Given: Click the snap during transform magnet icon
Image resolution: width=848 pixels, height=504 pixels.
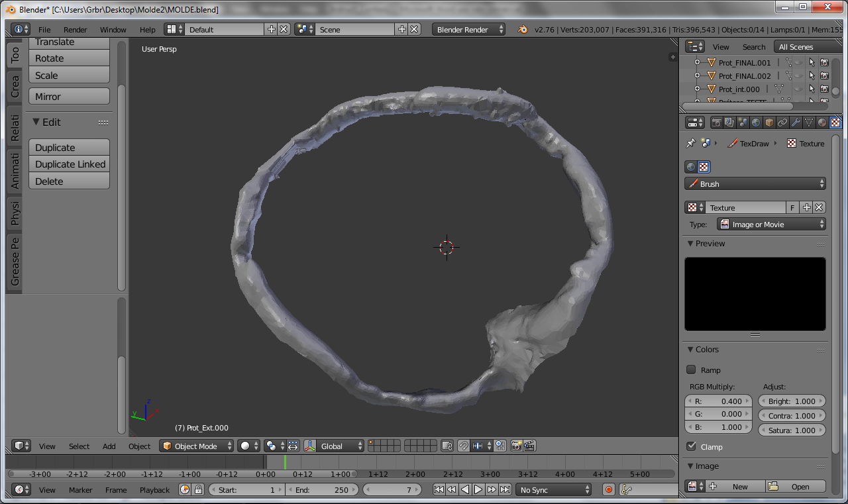Looking at the screenshot, I should 463,446.
